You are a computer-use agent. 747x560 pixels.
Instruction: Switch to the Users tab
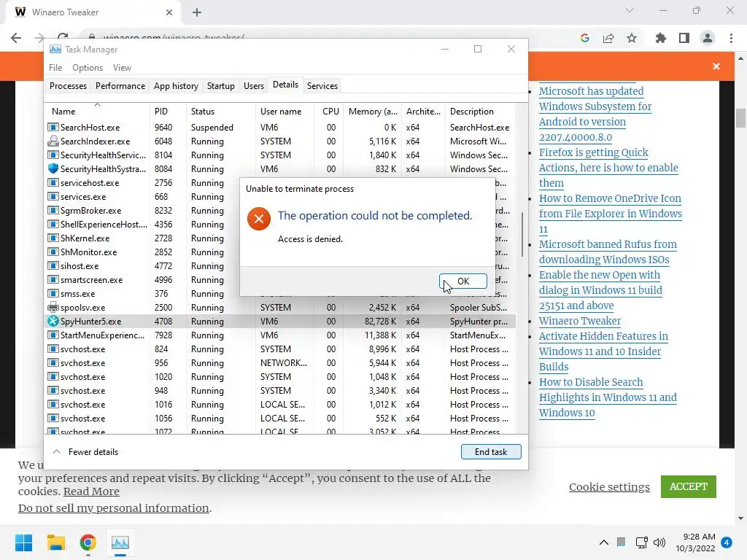click(253, 86)
